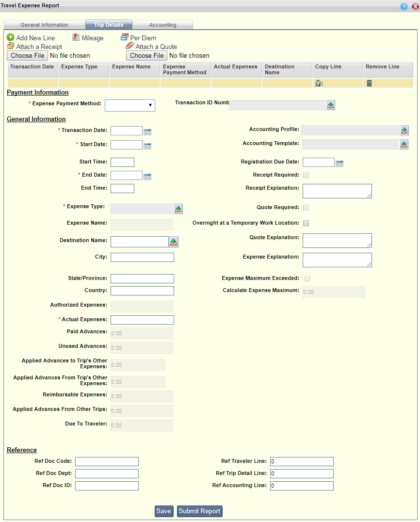Screen dimensions: 420x522
Task: Click the Attach a Quote paperclip icon
Action: [x=130, y=46]
